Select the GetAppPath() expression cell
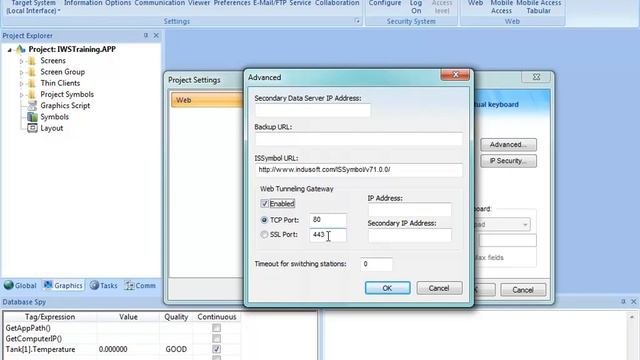 pyautogui.click(x=50, y=328)
